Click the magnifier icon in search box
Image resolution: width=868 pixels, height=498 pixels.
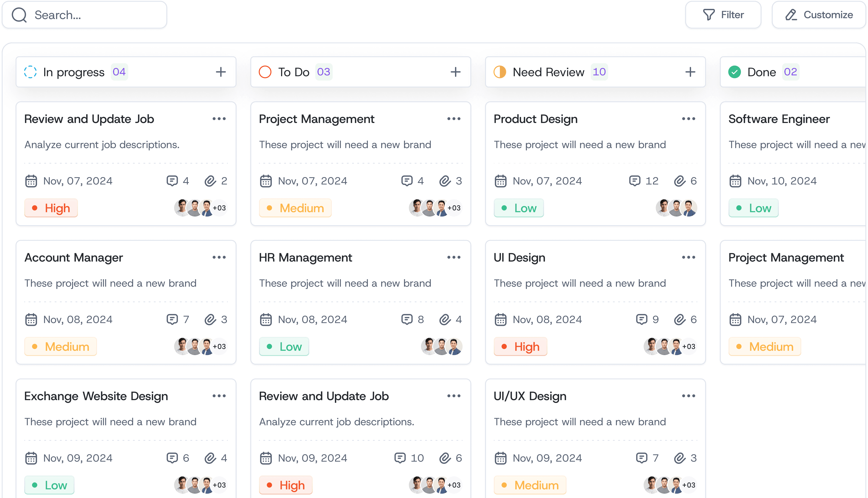(19, 15)
